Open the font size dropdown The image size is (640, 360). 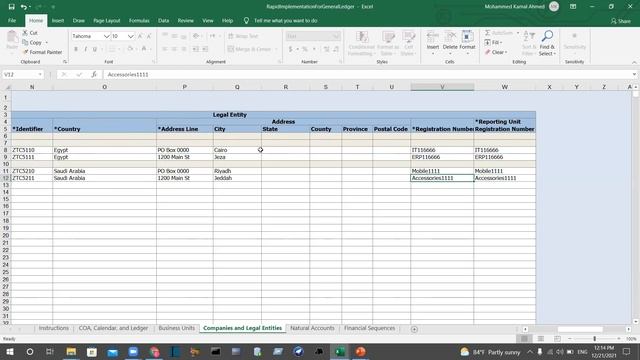(x=131, y=36)
